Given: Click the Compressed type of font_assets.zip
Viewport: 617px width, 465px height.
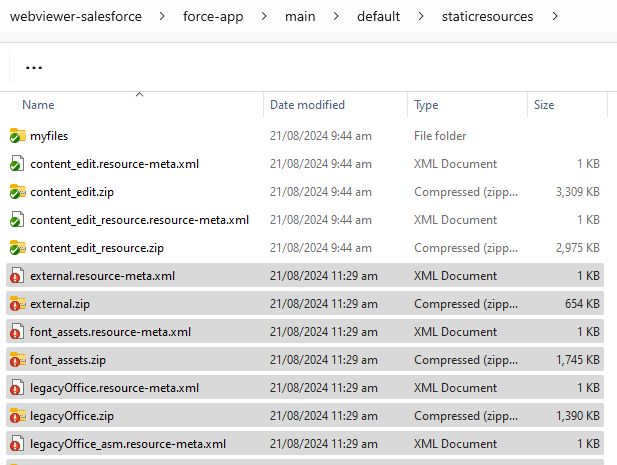Looking at the screenshot, I should (466, 360).
